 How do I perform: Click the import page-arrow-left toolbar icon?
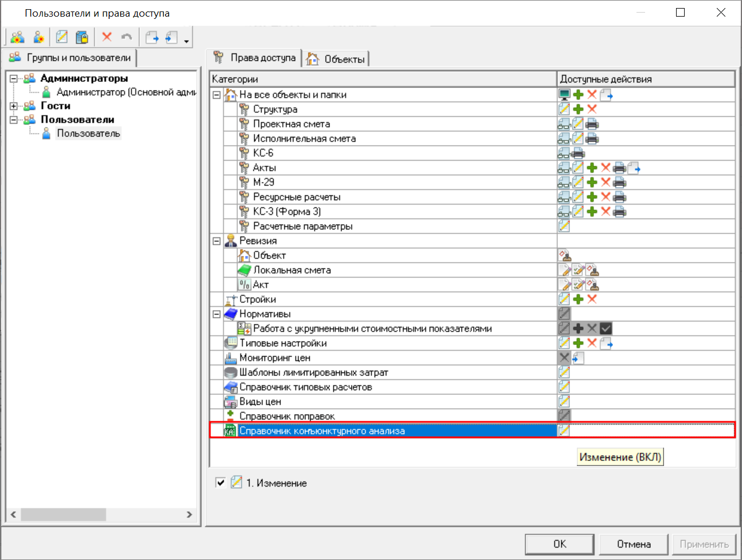[x=171, y=38]
